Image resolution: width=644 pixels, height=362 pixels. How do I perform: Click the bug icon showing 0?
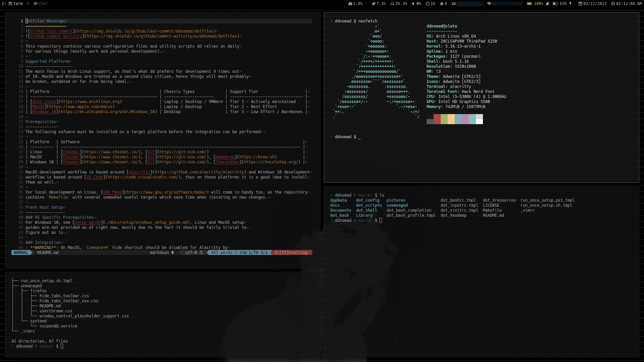coord(442,4)
